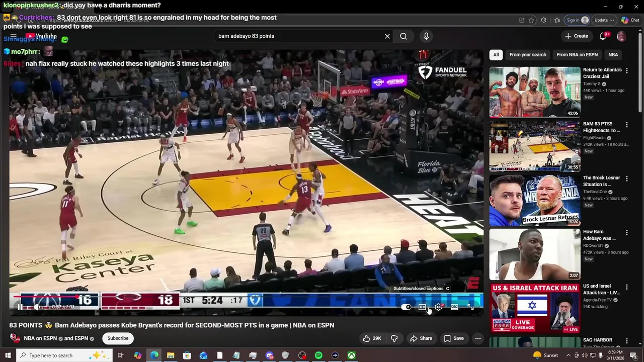Open the Windows notification center
644x362 pixels.
pos(633,355)
